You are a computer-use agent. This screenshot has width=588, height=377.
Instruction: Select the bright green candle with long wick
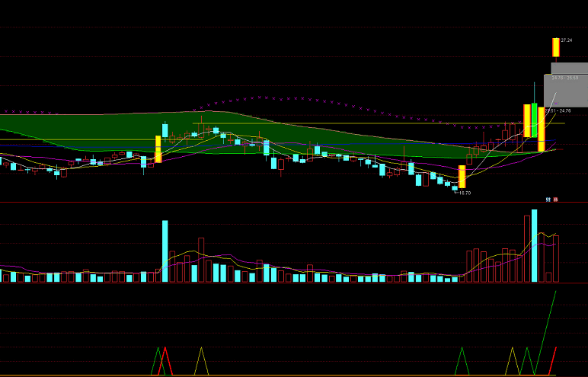(x=535, y=120)
